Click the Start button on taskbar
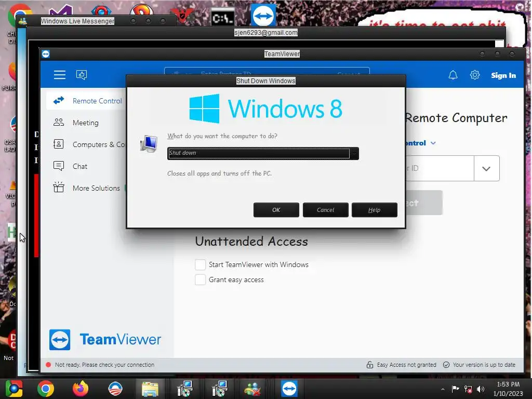Image resolution: width=532 pixels, height=399 pixels. [x=14, y=389]
